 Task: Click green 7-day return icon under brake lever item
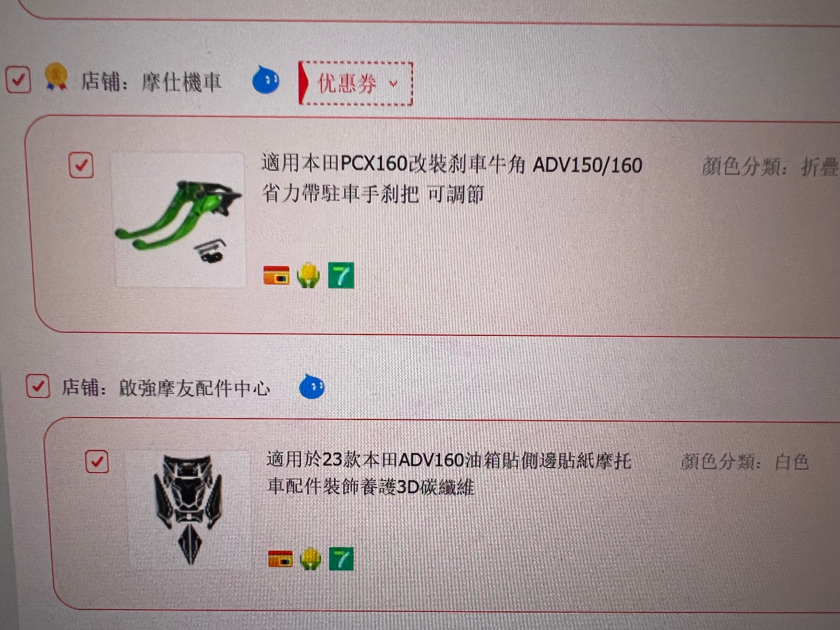point(341,275)
